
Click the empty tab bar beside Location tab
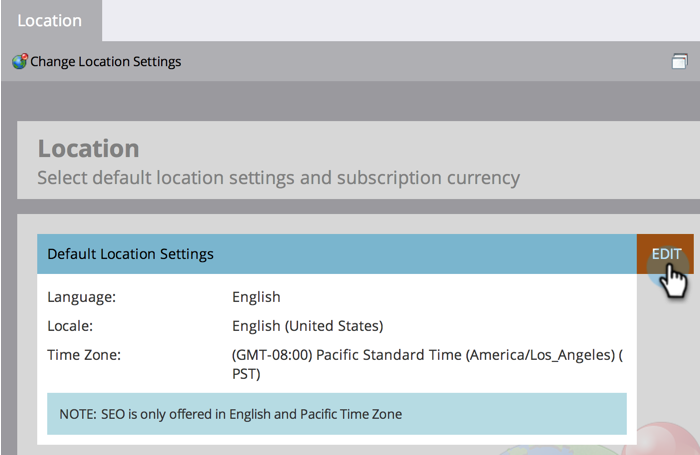400,21
